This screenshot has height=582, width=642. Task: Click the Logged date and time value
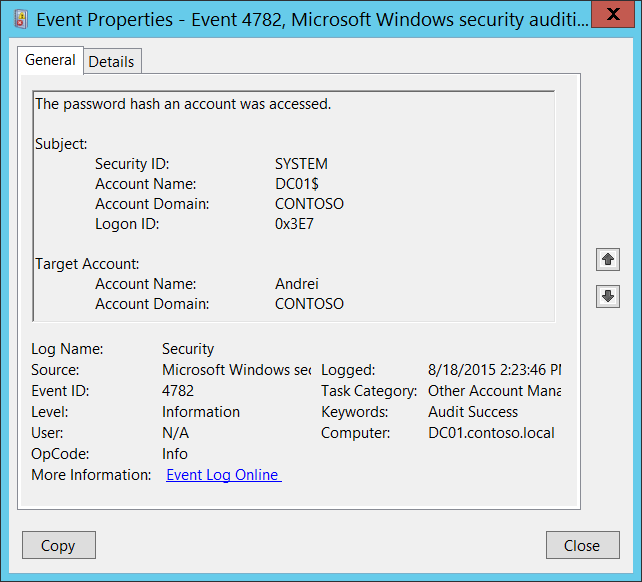click(x=494, y=370)
